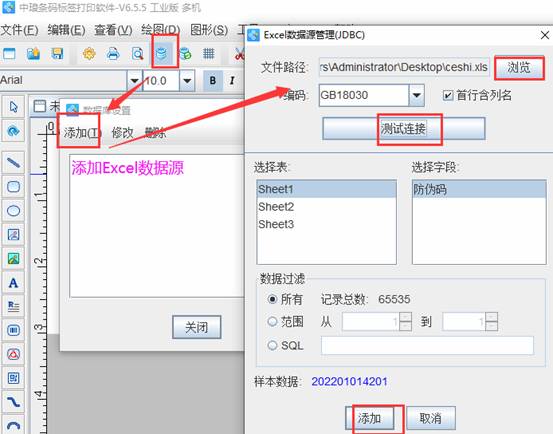Image resolution: width=553 pixels, height=434 pixels.
Task: Open the 文件(F) menu
Action: click(x=19, y=30)
